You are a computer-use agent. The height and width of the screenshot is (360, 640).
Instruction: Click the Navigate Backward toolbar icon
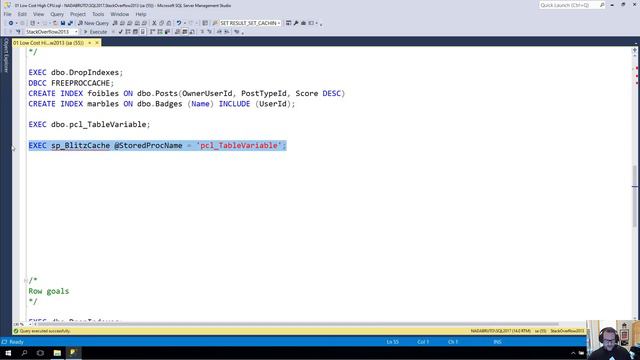click(x=11, y=23)
